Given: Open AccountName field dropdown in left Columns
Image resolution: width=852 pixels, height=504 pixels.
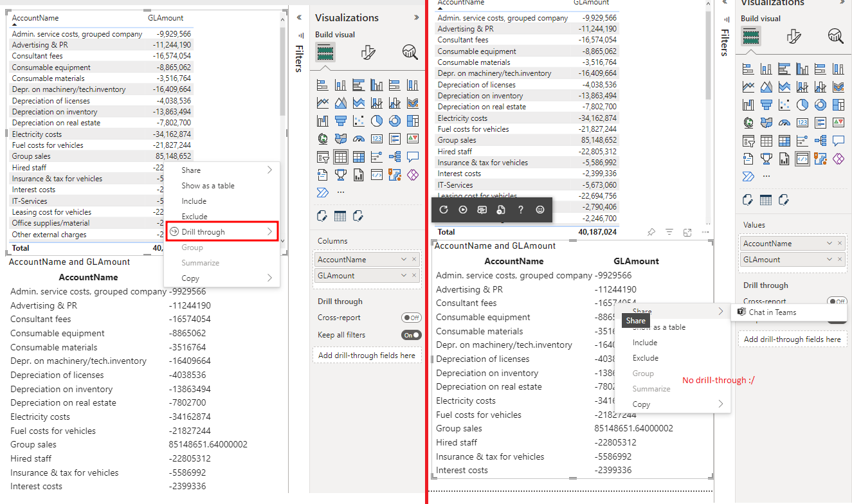Looking at the screenshot, I should tap(404, 260).
